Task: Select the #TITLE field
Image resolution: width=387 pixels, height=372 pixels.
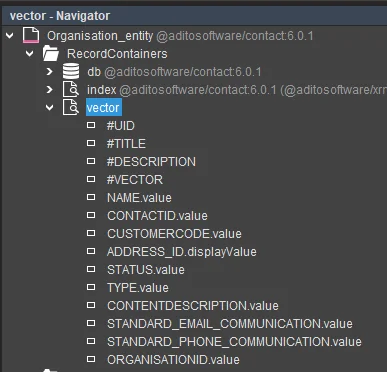Action: pyautogui.click(x=126, y=144)
